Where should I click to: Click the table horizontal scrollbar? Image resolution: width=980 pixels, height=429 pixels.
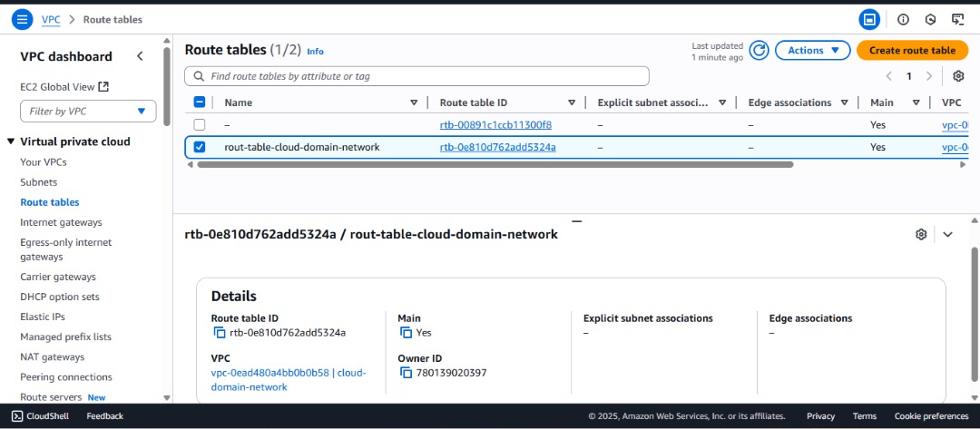(x=495, y=165)
